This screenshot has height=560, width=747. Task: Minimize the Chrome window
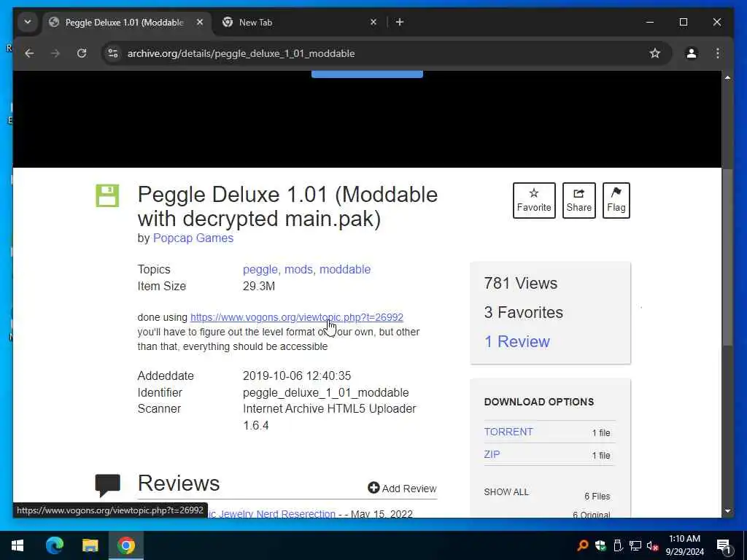click(x=650, y=22)
